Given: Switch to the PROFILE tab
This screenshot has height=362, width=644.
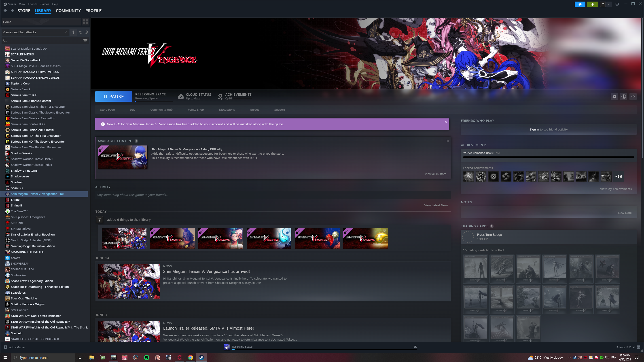Looking at the screenshot, I should tap(93, 11).
